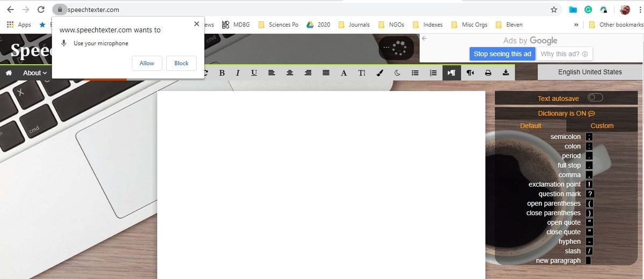Screen dimensions: 644x279
Task: Click Dictionary is ON label
Action: click(566, 113)
